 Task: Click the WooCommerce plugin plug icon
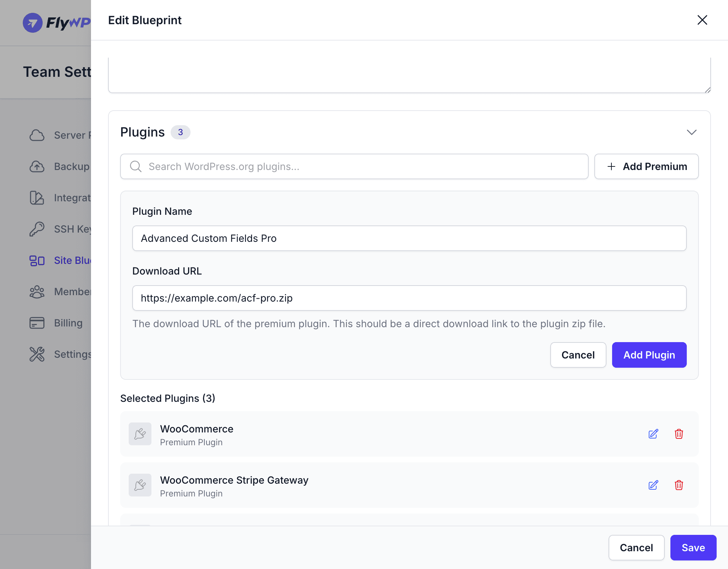140,434
